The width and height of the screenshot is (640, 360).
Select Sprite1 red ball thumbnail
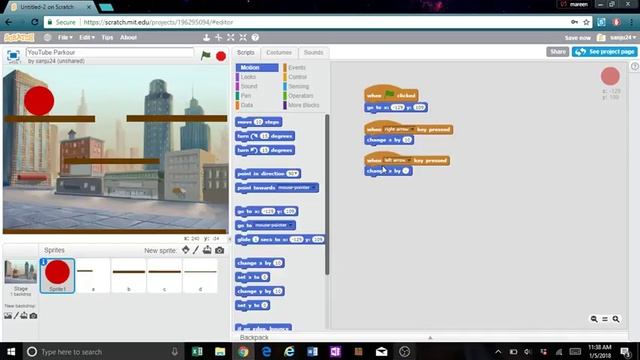click(x=57, y=276)
